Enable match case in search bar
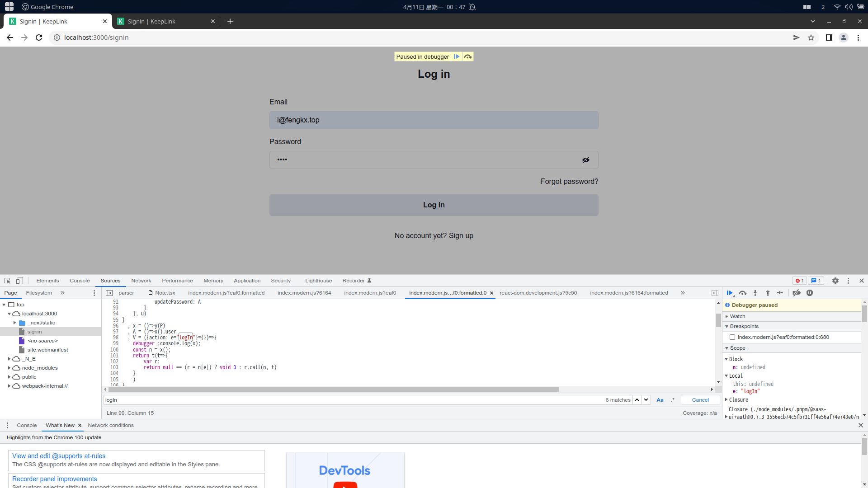868x488 pixels. pyautogui.click(x=660, y=400)
